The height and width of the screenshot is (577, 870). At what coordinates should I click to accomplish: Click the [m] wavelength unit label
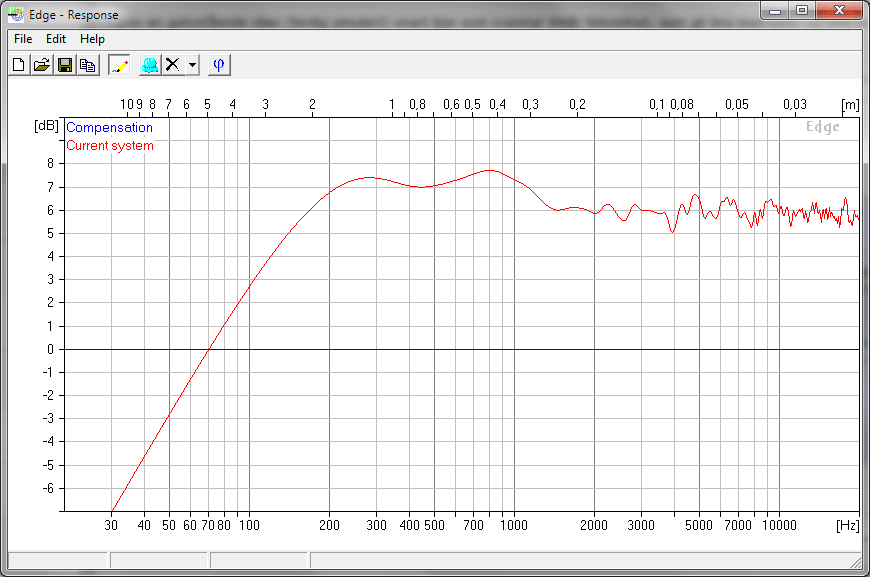(x=850, y=104)
